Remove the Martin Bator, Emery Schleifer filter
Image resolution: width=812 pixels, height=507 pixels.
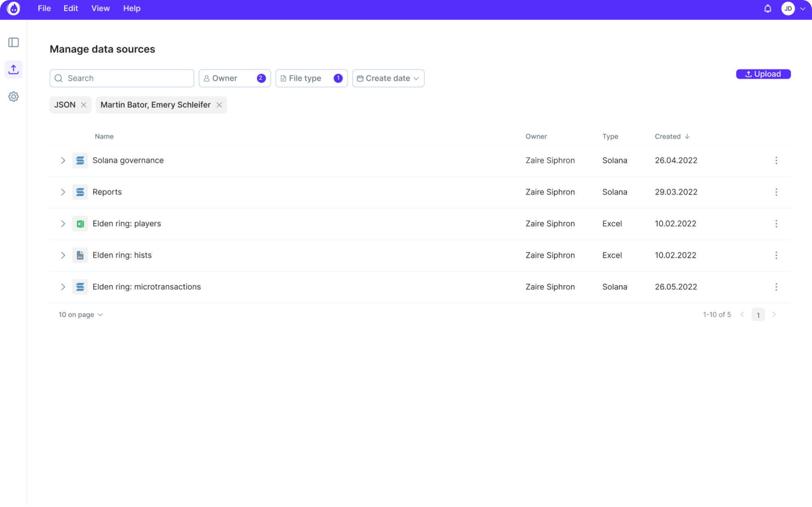(219, 105)
